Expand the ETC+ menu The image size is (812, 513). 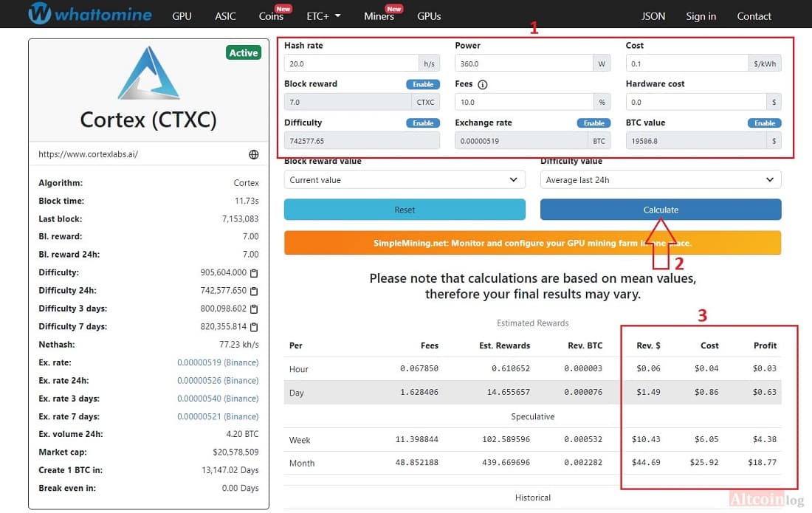click(323, 16)
